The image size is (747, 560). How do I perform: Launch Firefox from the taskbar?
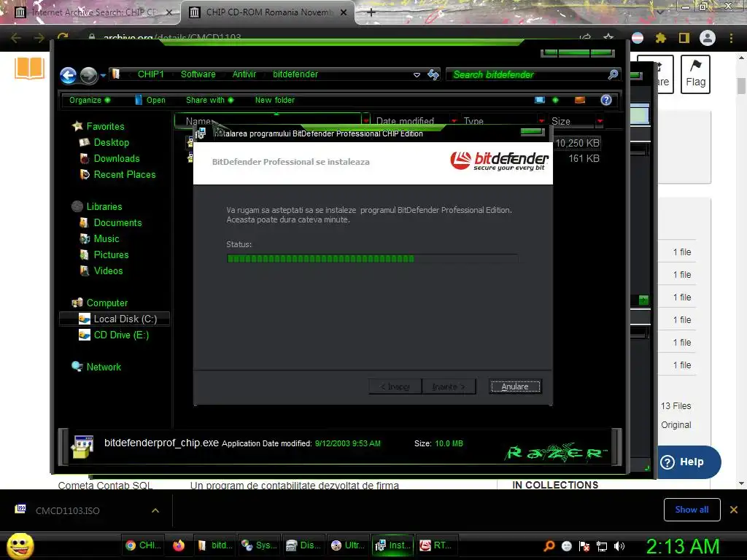pyautogui.click(x=179, y=545)
